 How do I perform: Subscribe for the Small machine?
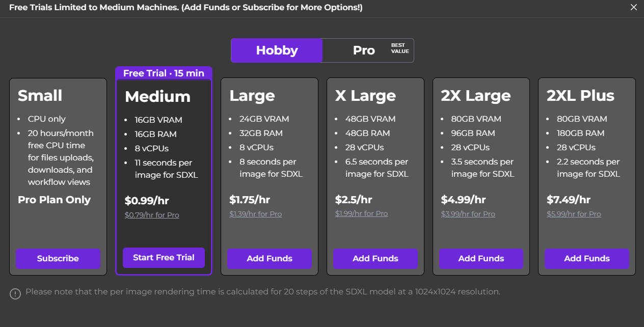coord(58,258)
